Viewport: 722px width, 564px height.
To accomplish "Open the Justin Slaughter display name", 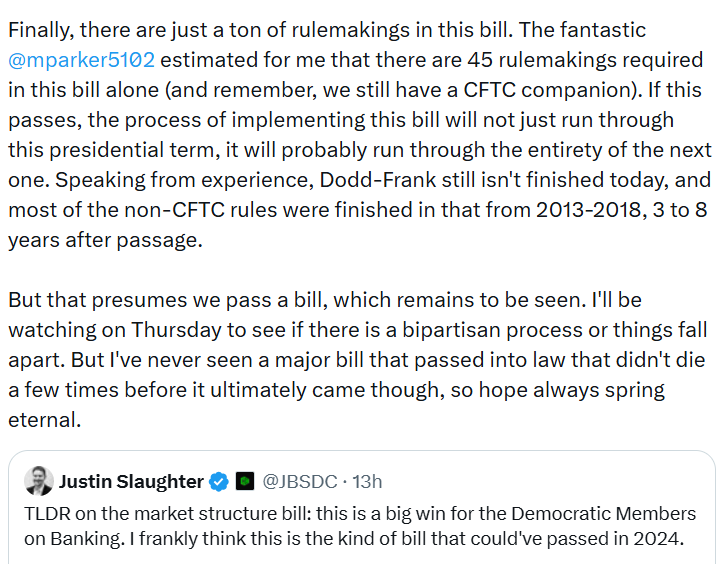I will click(131, 482).
